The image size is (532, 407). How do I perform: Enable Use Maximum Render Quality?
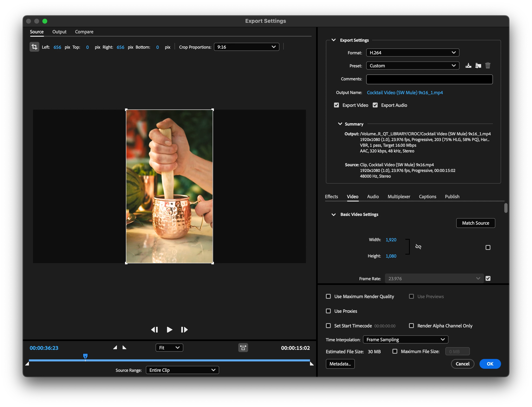[328, 296]
